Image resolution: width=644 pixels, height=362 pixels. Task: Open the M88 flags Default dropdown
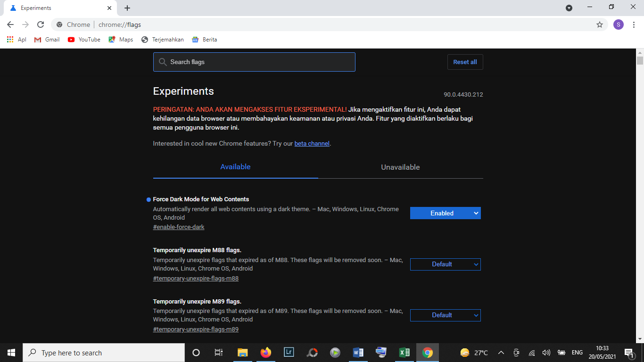[445, 264]
